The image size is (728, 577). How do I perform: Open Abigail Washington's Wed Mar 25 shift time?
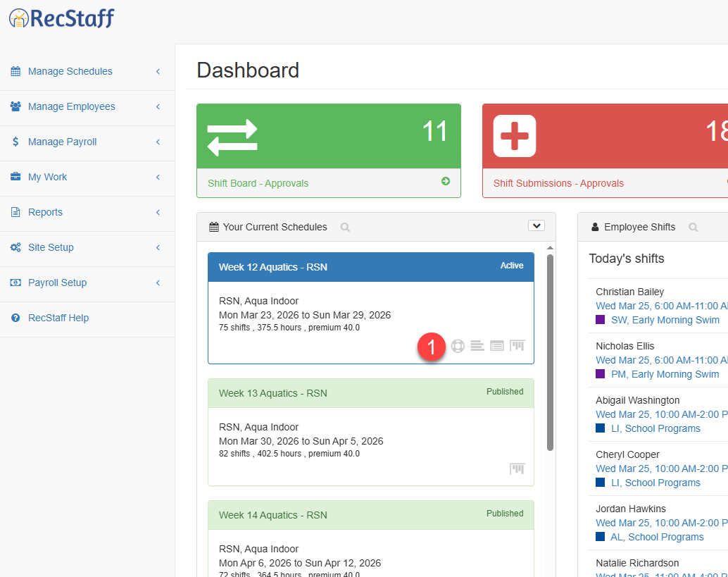point(662,415)
